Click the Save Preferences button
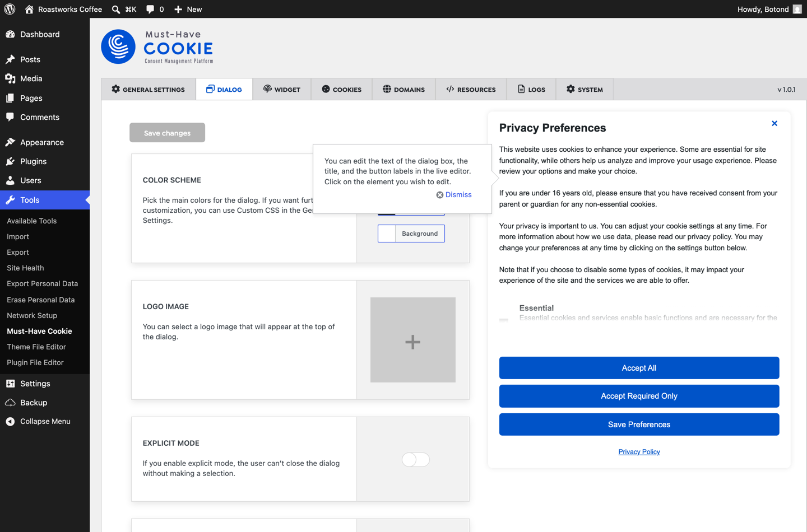This screenshot has width=807, height=532. 639,424
